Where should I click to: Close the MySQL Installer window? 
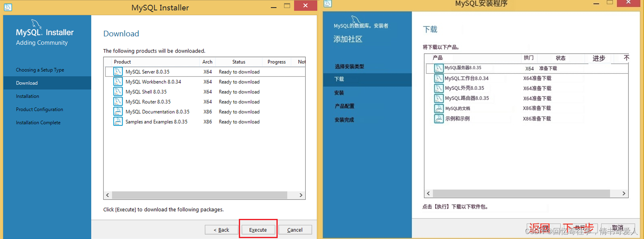305,5
